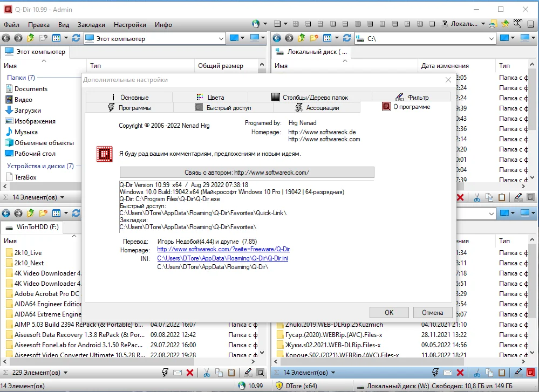Switch to the Программы tab

129,107
